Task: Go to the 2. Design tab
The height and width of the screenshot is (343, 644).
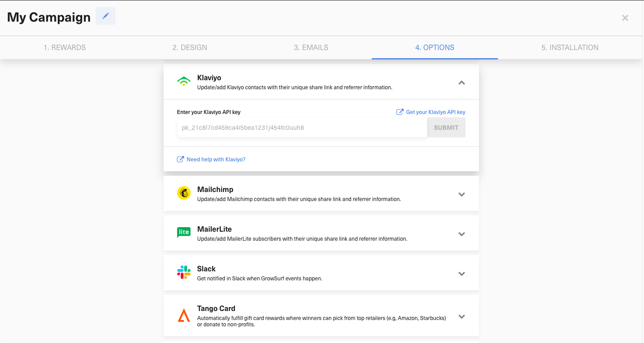Action: 190,47
